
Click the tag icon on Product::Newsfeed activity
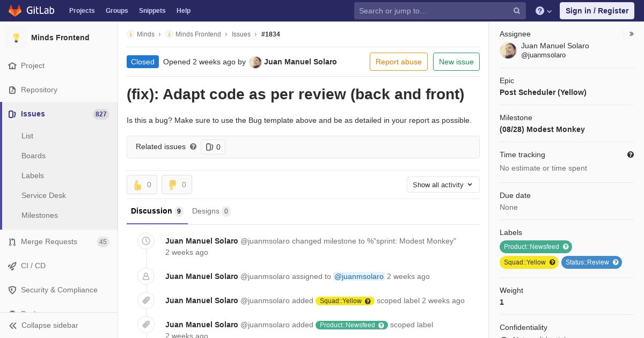(146, 325)
